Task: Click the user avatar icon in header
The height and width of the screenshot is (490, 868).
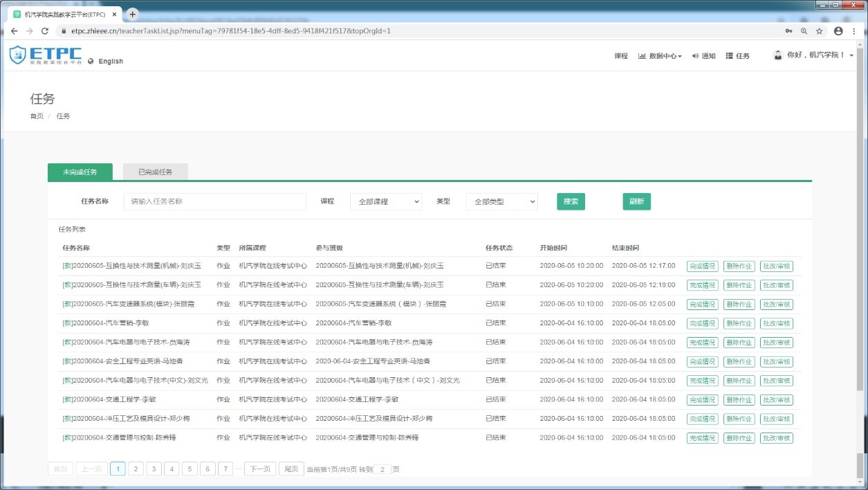Action: coord(778,55)
